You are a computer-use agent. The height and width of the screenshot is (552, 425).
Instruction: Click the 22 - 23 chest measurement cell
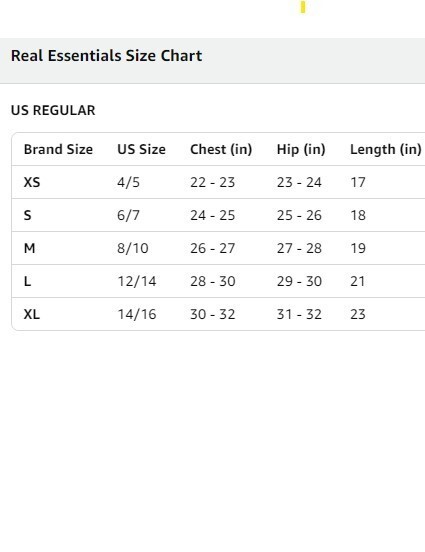213,182
